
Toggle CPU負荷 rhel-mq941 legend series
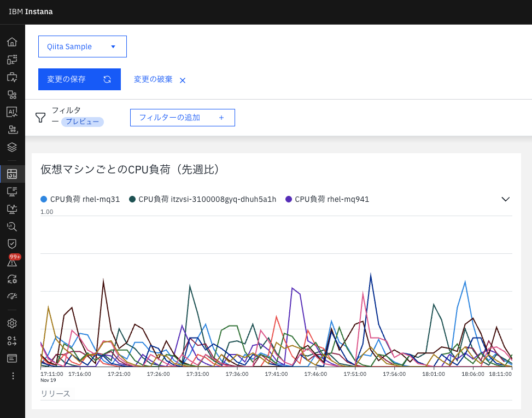(x=327, y=199)
